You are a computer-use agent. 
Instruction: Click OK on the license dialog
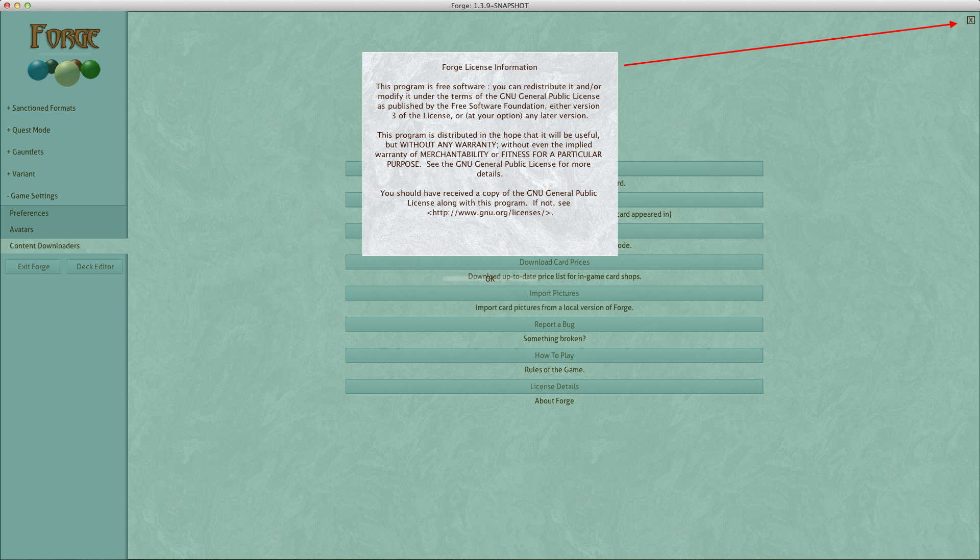point(489,278)
